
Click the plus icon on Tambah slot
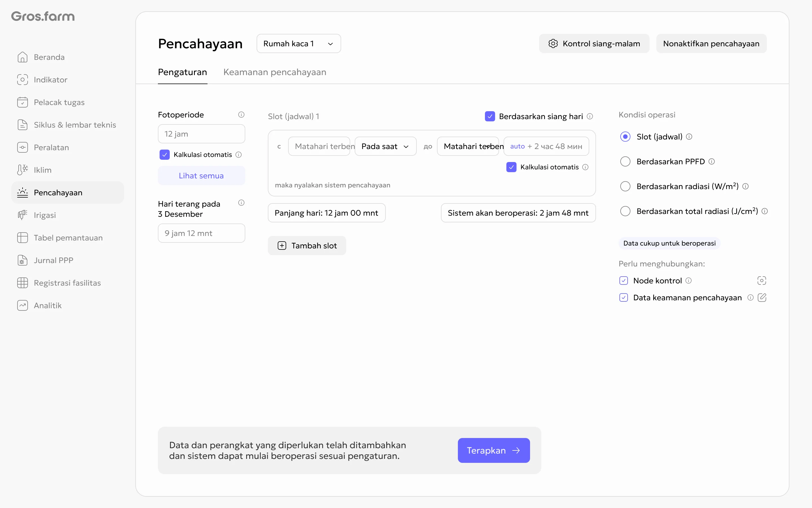282,246
